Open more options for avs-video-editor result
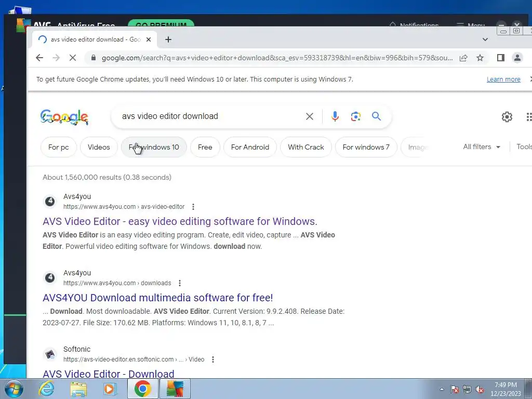 click(193, 207)
